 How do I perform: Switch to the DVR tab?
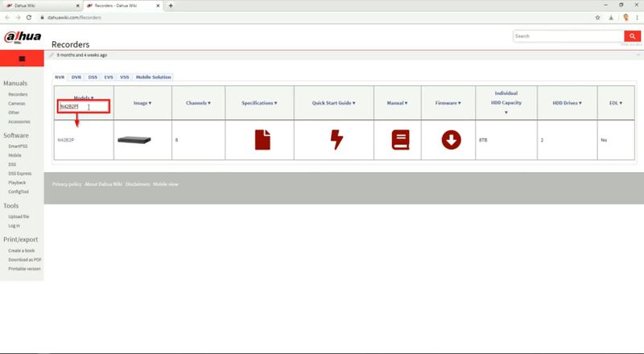point(76,77)
